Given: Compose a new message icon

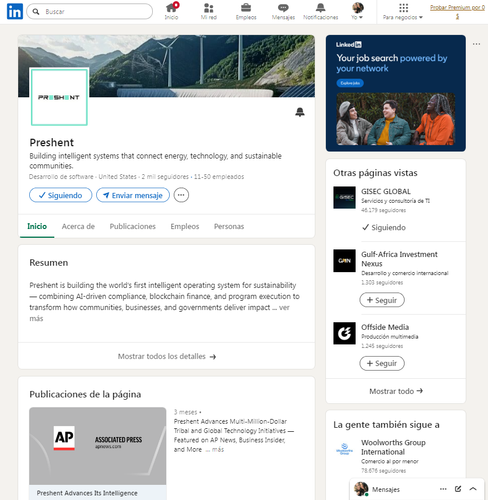Looking at the screenshot, I should (458, 489).
